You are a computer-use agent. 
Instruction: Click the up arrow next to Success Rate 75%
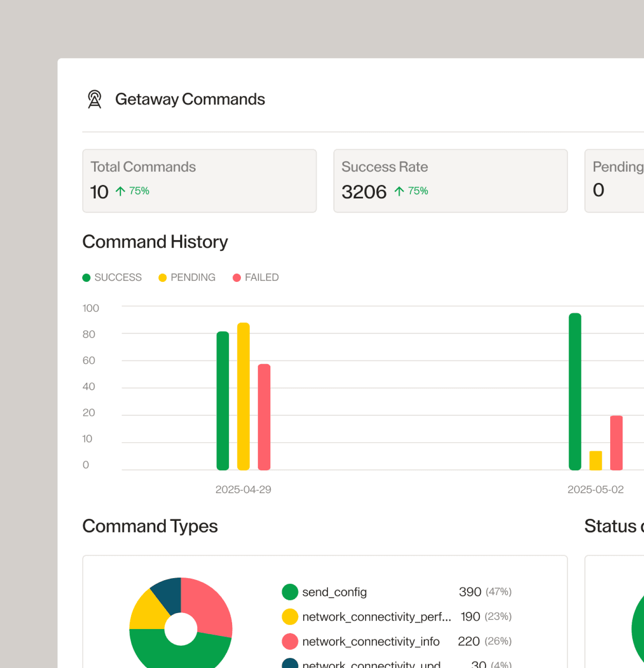[x=400, y=191]
